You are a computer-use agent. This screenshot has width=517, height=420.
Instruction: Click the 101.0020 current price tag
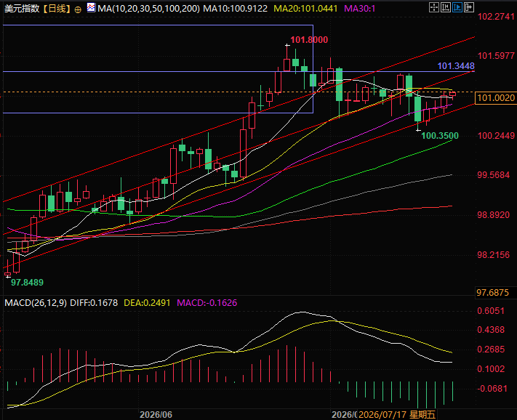[x=496, y=98]
